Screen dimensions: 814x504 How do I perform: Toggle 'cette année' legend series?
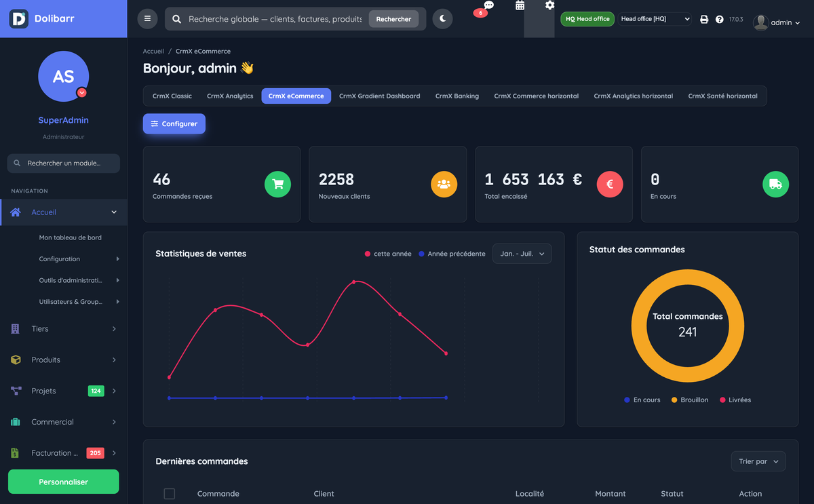pyautogui.click(x=388, y=254)
